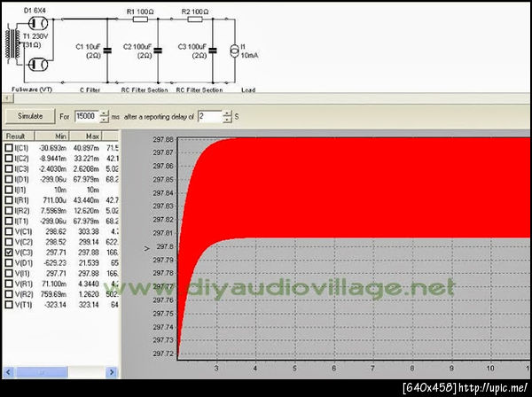Enable the V(C2) result checkbox
Screen dimensions: 532x397
[9, 242]
